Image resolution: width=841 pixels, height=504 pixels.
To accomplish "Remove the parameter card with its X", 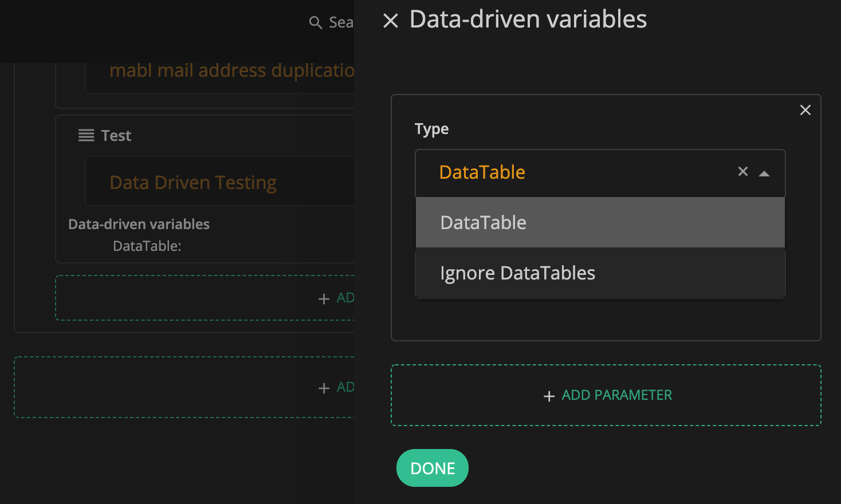I will pos(805,110).
